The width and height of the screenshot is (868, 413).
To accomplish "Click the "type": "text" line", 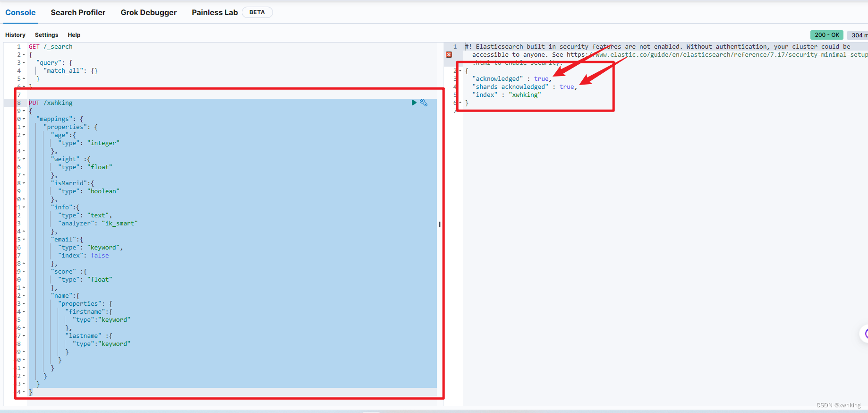I will tap(85, 215).
